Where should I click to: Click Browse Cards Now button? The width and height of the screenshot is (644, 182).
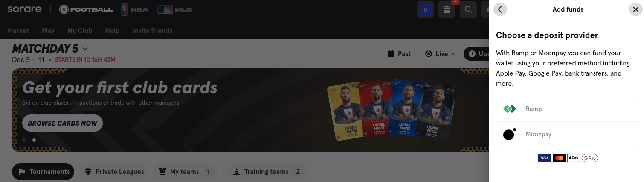63,123
